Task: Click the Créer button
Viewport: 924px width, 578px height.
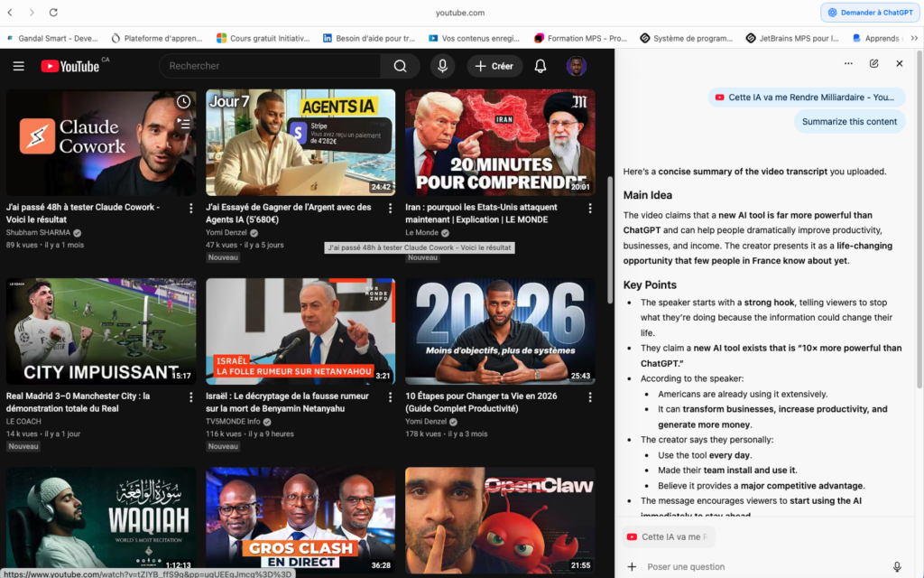Action: pyautogui.click(x=494, y=66)
